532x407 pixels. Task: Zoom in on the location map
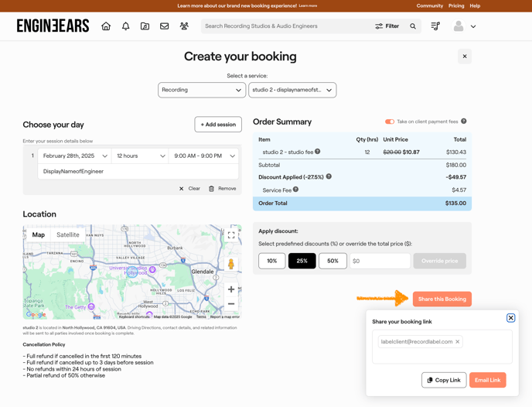(230, 289)
